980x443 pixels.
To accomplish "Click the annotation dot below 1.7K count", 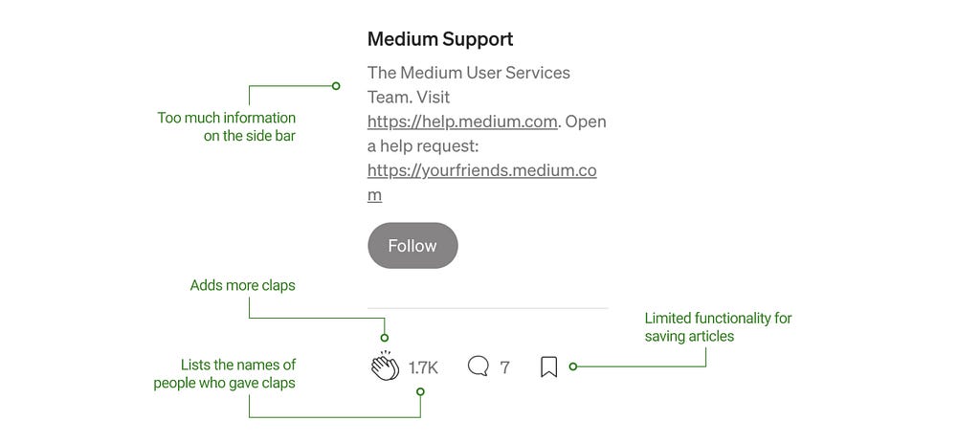I will [421, 391].
